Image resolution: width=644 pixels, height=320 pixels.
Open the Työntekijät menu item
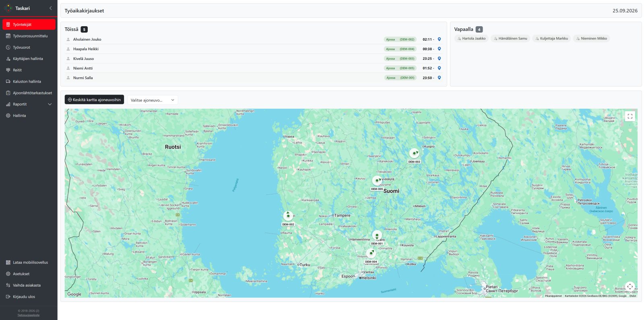pos(29,25)
